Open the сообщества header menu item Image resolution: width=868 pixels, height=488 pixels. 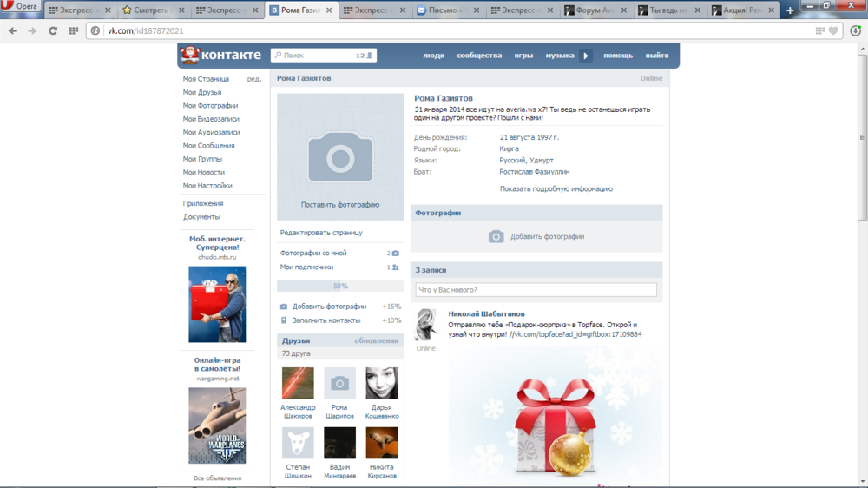click(x=479, y=56)
